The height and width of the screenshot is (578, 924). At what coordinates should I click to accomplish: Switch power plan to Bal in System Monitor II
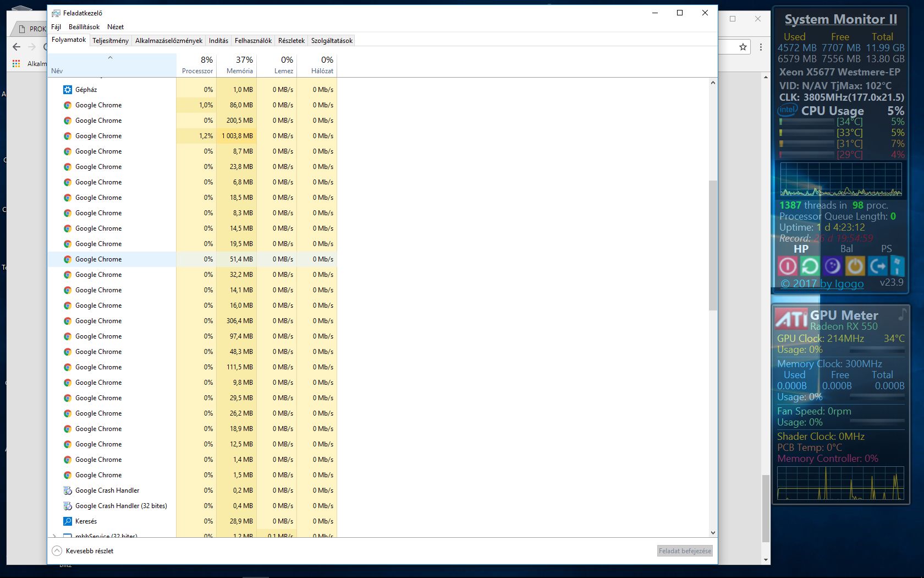846,249
